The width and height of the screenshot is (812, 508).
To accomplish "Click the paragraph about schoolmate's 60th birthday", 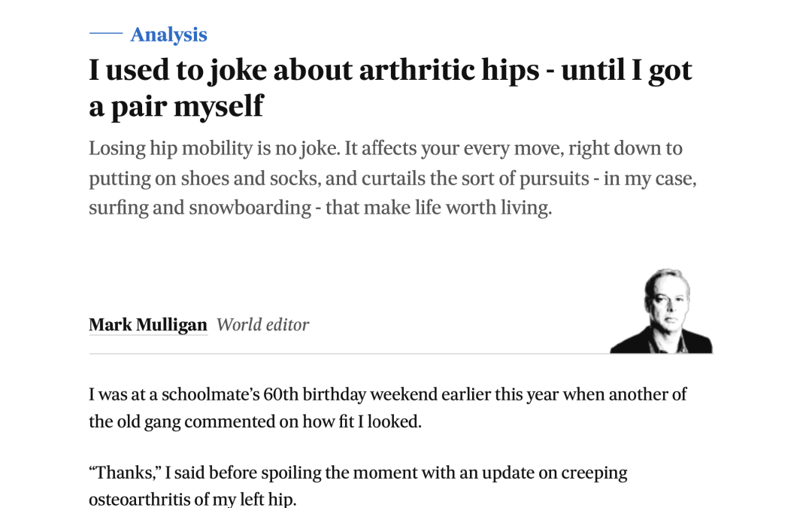I will click(x=387, y=408).
